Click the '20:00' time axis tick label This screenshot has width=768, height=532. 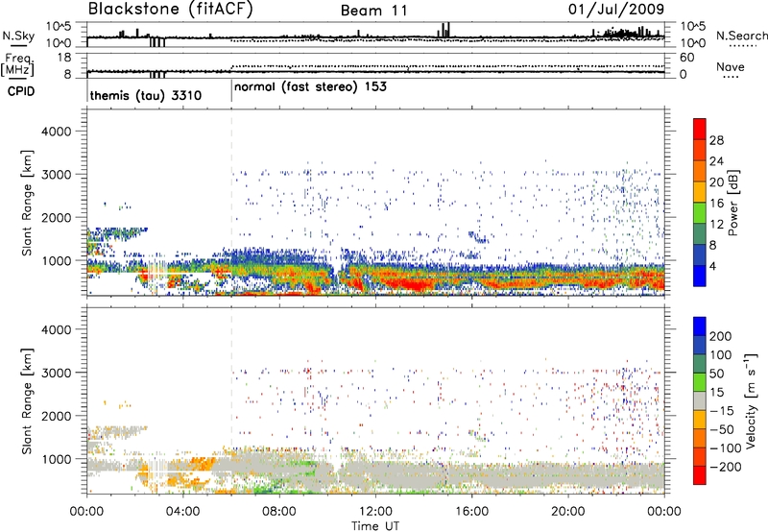point(567,512)
